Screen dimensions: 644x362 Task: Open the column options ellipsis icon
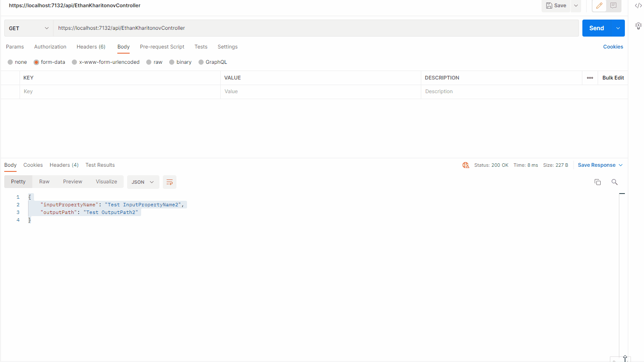pos(590,78)
